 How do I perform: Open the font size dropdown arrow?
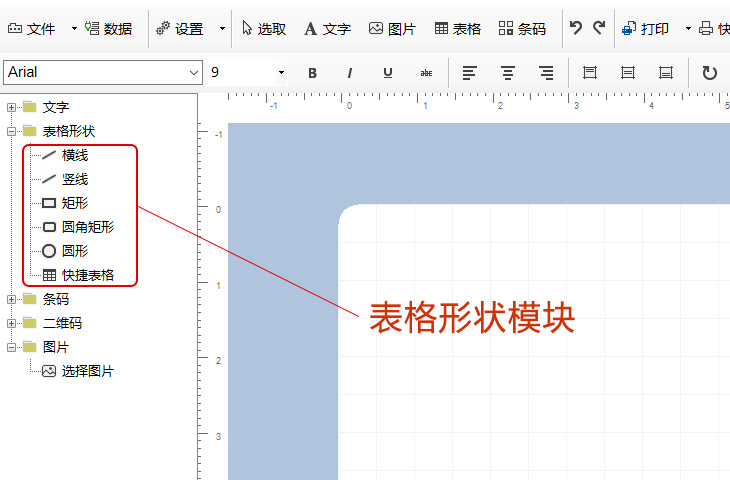click(281, 73)
